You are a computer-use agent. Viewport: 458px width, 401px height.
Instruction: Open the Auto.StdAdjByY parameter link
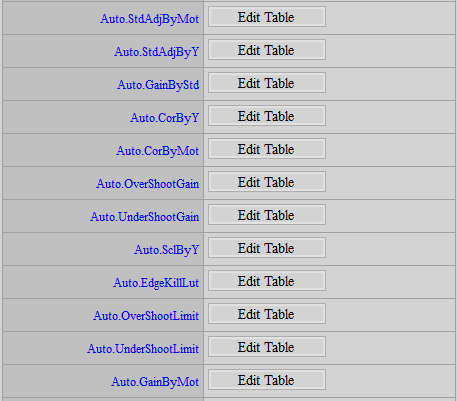click(156, 52)
